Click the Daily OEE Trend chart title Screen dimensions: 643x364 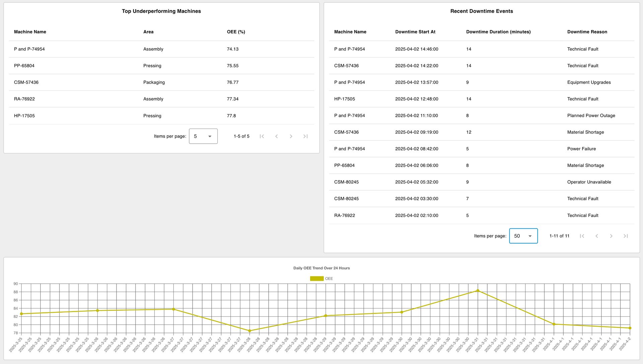(x=321, y=268)
